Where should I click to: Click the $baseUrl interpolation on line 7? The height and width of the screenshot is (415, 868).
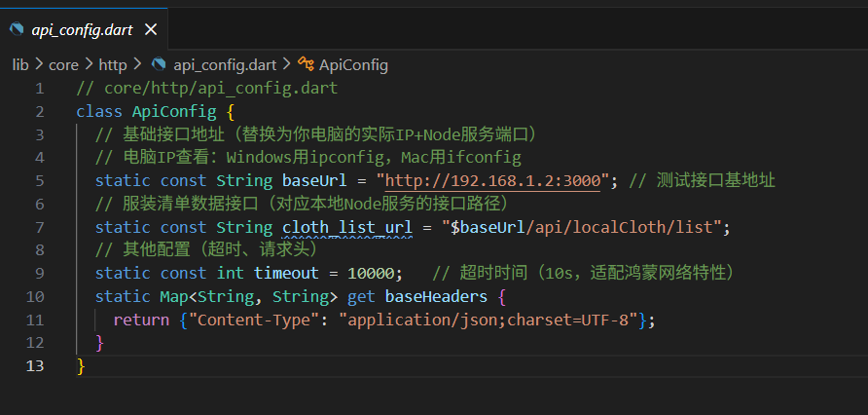488,228
